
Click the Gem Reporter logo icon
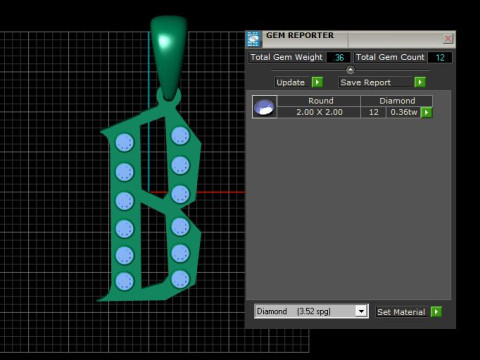254,39
